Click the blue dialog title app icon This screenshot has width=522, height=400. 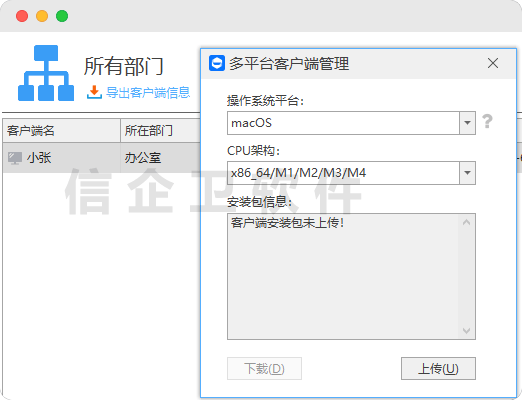(x=217, y=63)
